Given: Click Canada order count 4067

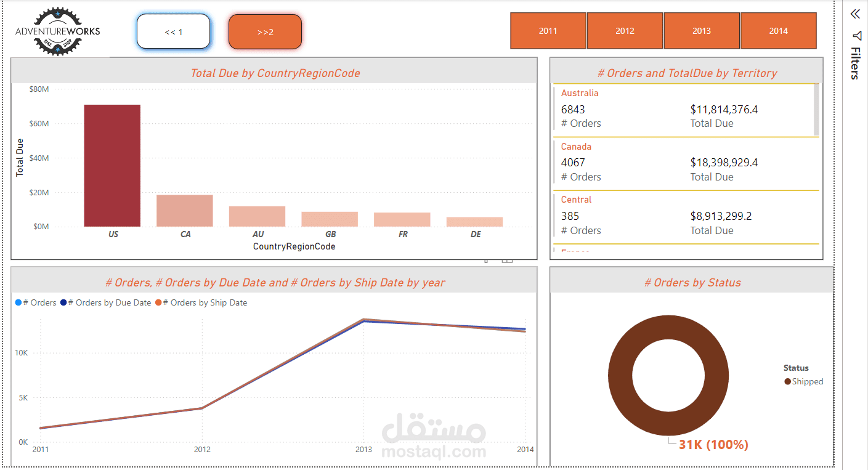Looking at the screenshot, I should tap(573, 163).
